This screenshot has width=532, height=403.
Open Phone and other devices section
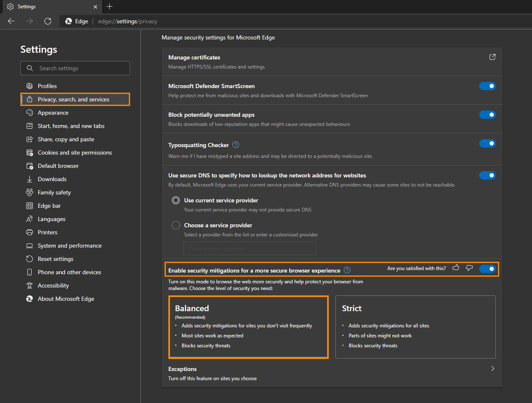[75, 272]
